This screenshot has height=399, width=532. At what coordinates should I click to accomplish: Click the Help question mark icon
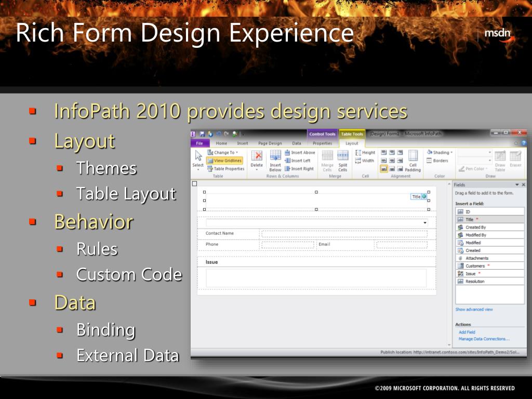point(524,143)
